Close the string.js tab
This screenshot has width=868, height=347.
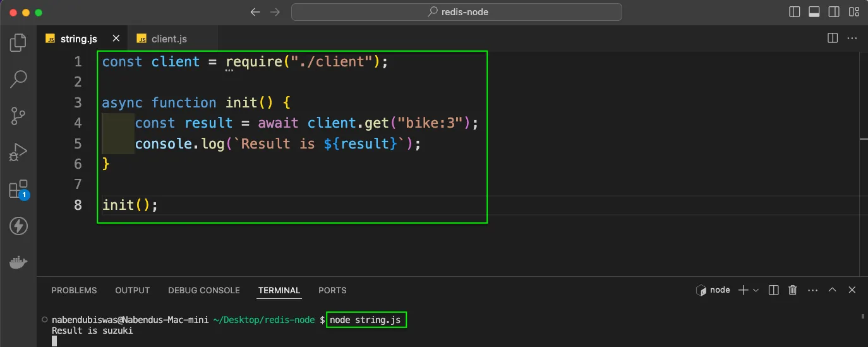click(116, 39)
